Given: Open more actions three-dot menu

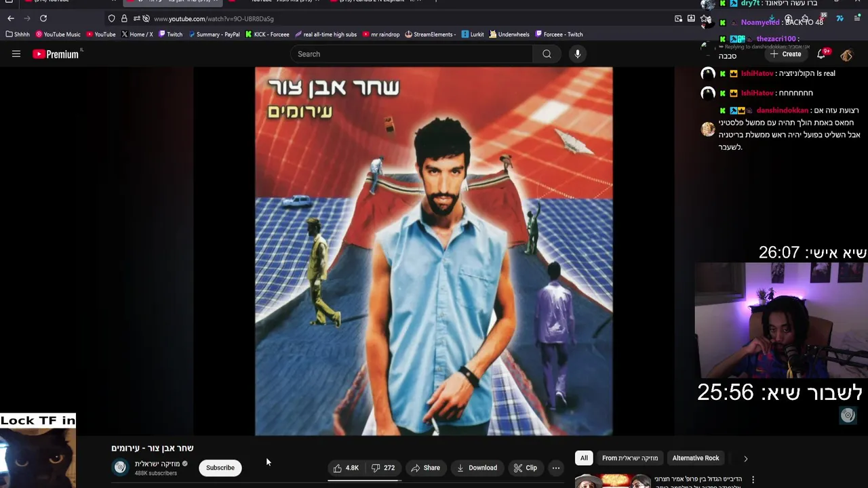Looking at the screenshot, I should click(556, 468).
